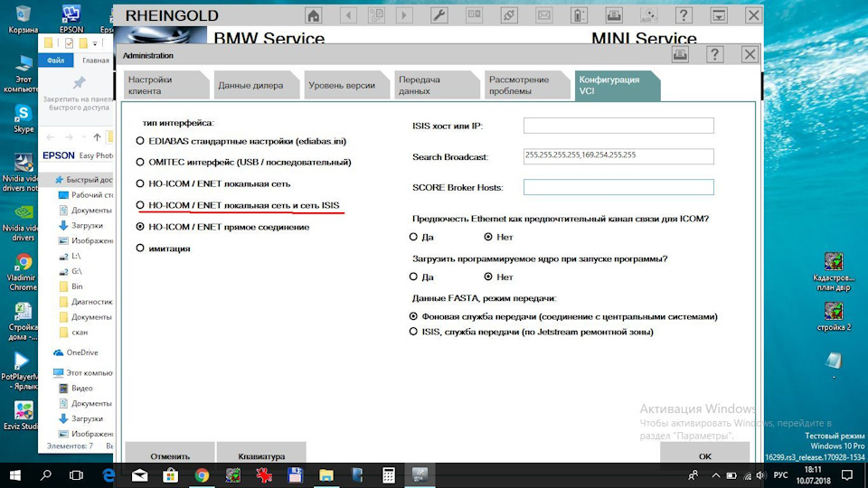Select HO-ICOM / ENET локальная сеть option
The height and width of the screenshot is (488, 868).
[140, 183]
